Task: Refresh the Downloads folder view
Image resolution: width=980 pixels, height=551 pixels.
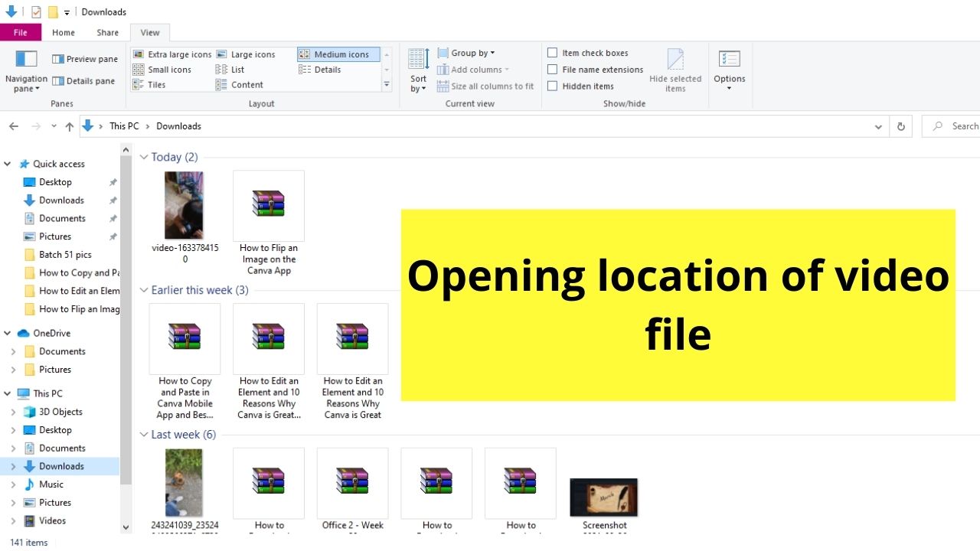Action: (900, 126)
